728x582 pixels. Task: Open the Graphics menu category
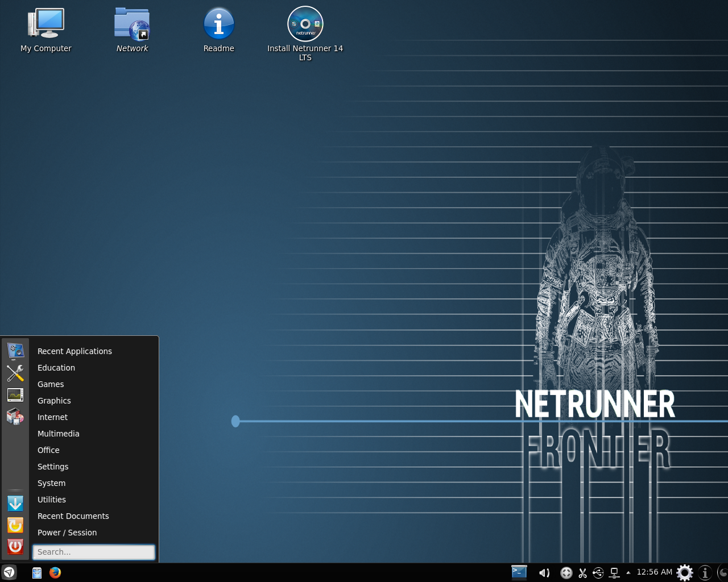(x=94, y=401)
